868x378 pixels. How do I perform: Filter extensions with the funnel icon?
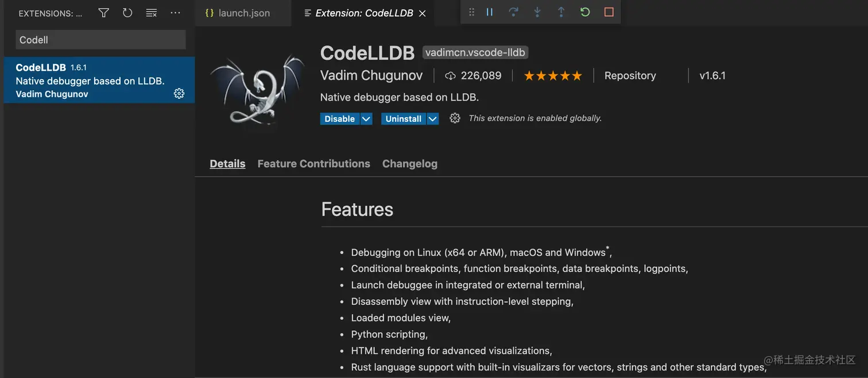[104, 13]
